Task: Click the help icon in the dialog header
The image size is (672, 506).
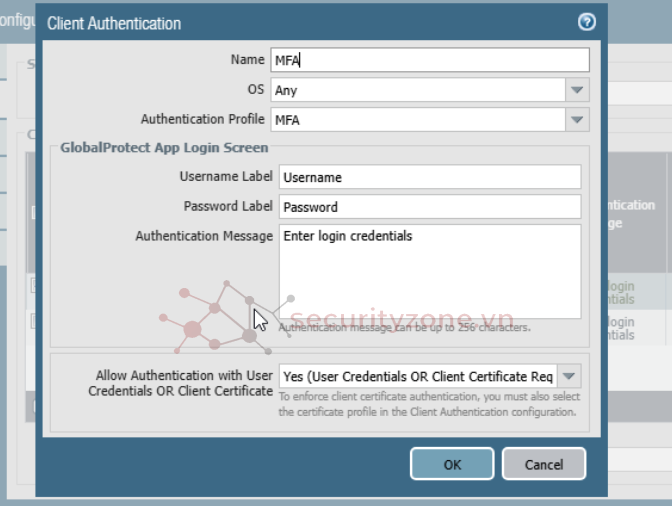Action: (x=587, y=21)
